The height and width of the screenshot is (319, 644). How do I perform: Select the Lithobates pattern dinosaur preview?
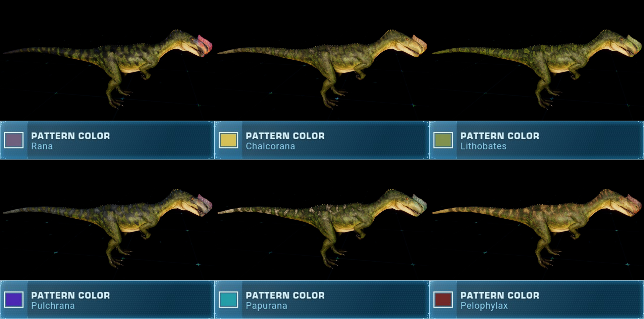[537, 69]
